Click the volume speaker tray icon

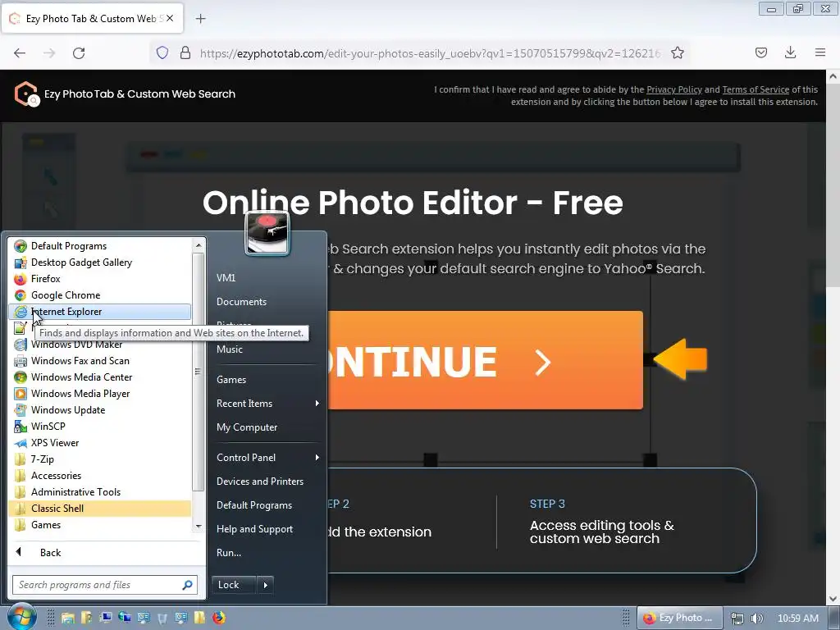[x=757, y=619]
